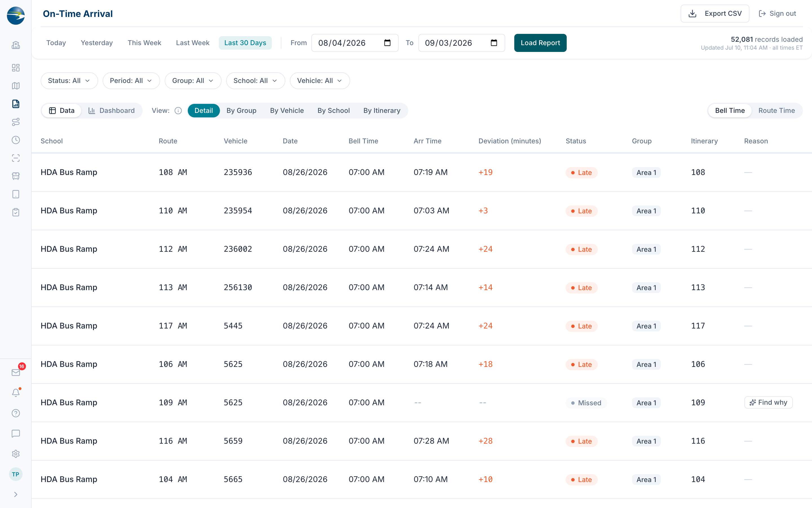Click Sign out
This screenshot has height=508, width=812.
[x=777, y=14]
